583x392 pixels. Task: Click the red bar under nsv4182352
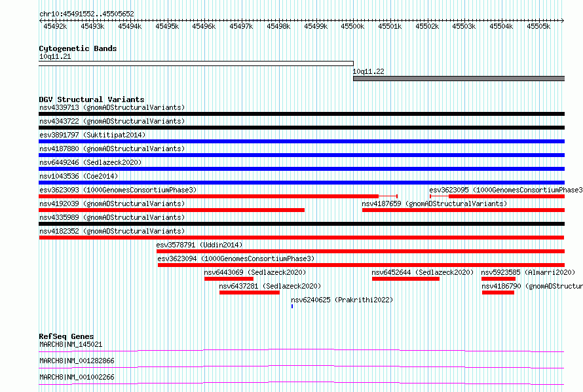click(x=301, y=238)
